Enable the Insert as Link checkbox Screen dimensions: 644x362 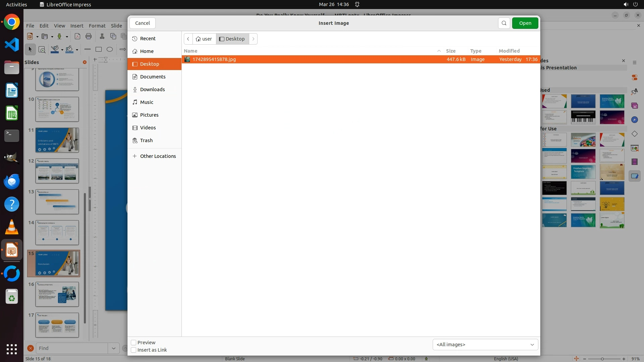133,350
